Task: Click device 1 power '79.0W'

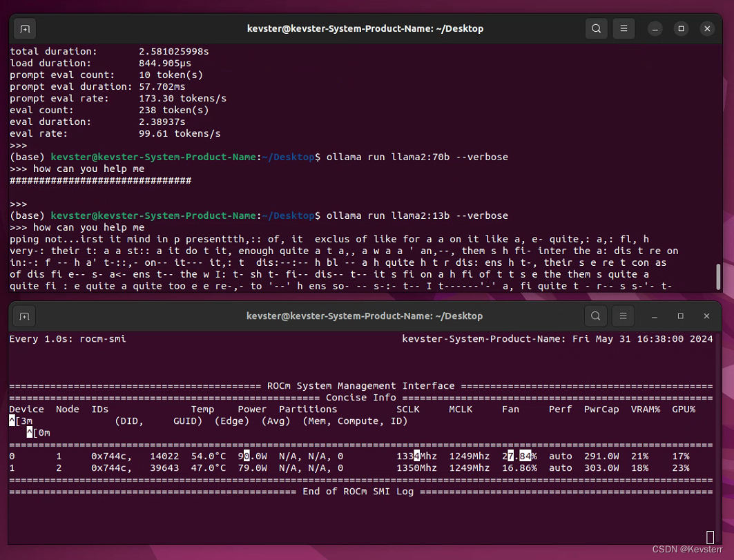Action: point(252,467)
